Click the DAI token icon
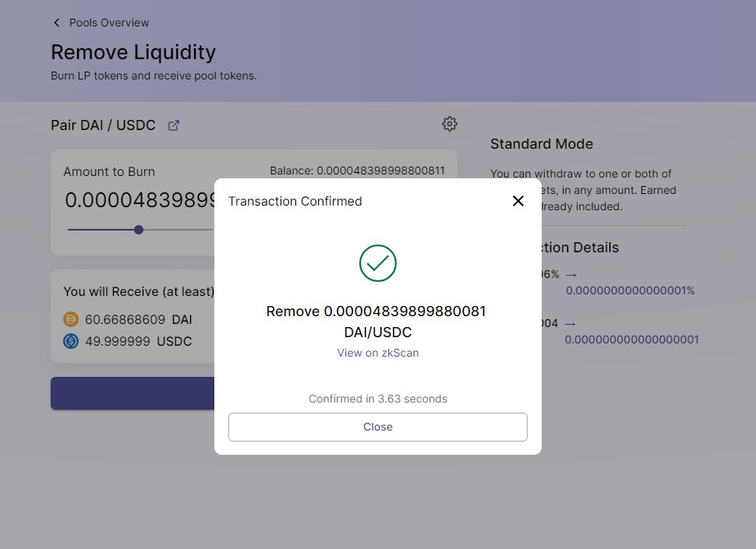 click(71, 319)
